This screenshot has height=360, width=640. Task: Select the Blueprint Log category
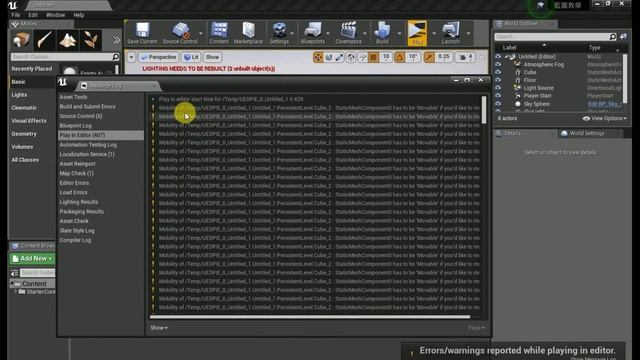[x=76, y=126]
